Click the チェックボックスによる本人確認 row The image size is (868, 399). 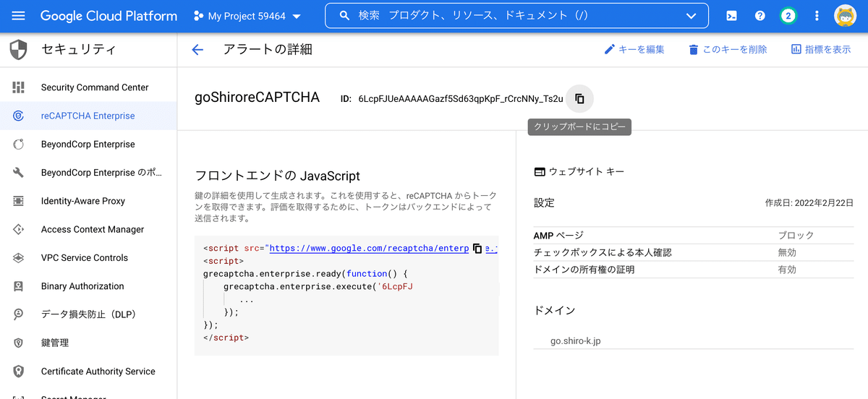tap(694, 252)
